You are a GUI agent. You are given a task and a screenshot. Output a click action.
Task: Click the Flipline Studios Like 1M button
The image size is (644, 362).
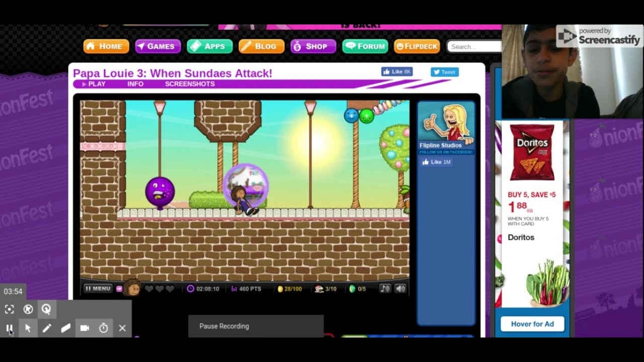[437, 162]
